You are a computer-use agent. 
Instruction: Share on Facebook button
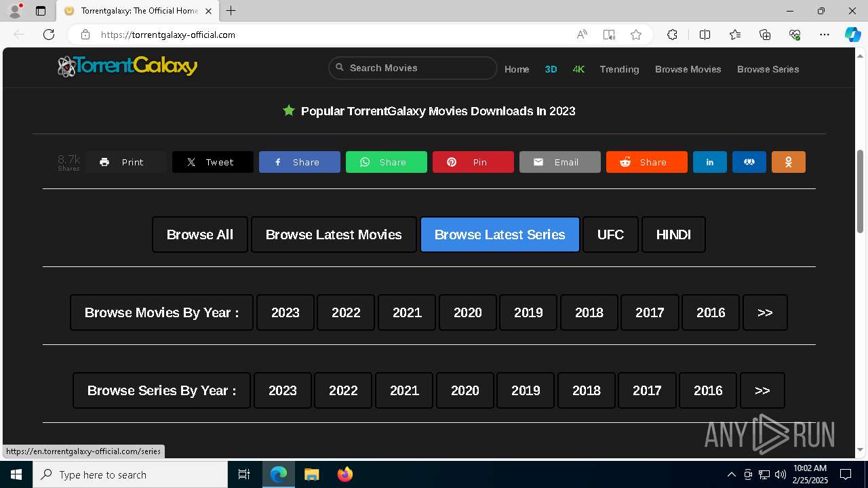point(300,162)
